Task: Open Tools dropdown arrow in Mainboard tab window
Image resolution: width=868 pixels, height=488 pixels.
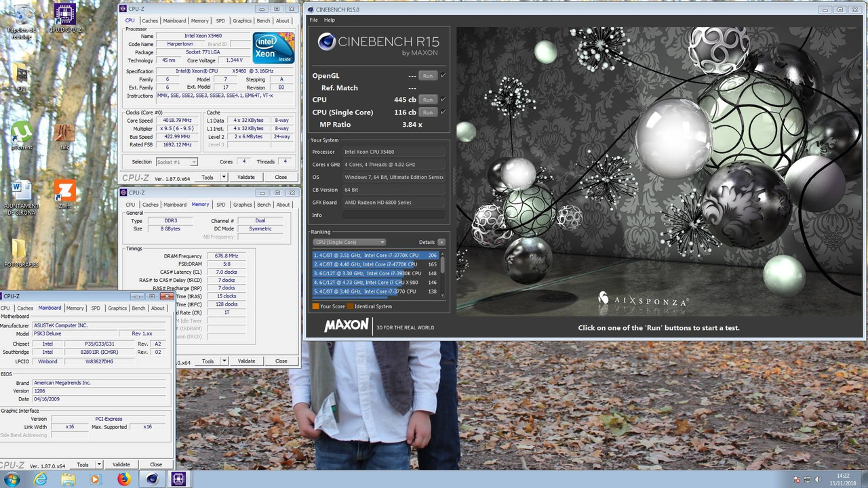Action: (x=99, y=464)
